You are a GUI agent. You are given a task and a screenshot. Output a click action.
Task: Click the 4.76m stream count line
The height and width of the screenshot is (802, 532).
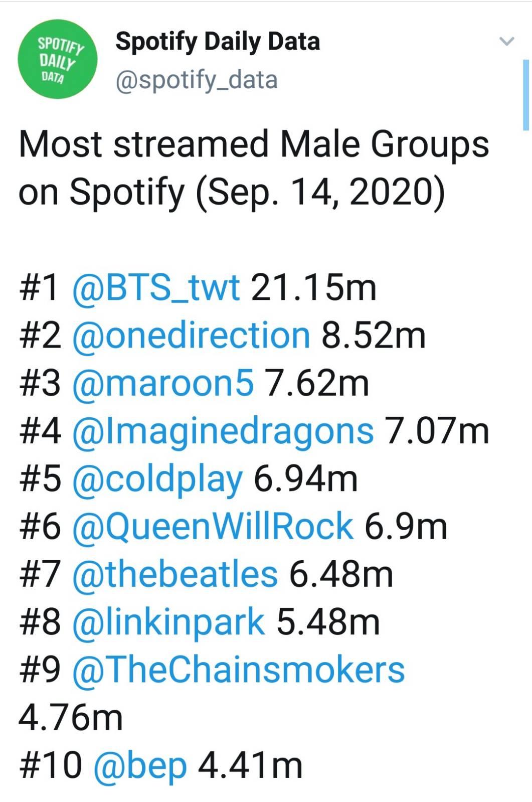[x=71, y=717]
